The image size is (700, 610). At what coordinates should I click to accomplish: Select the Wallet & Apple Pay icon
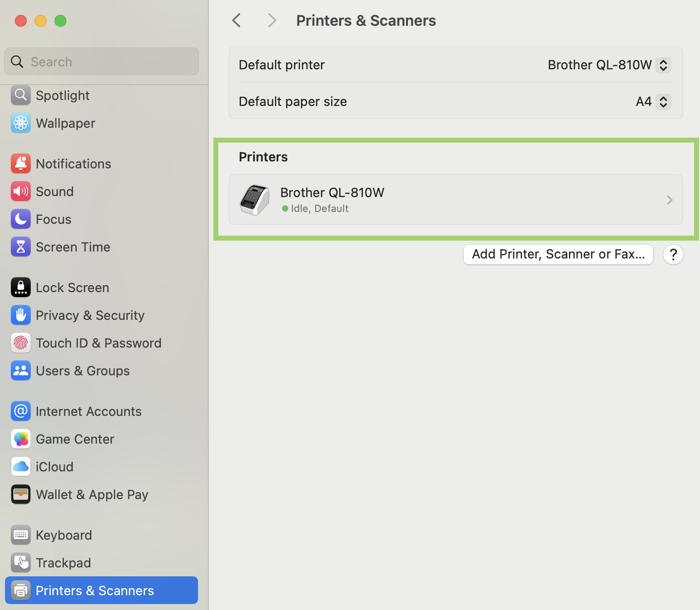pyautogui.click(x=20, y=494)
